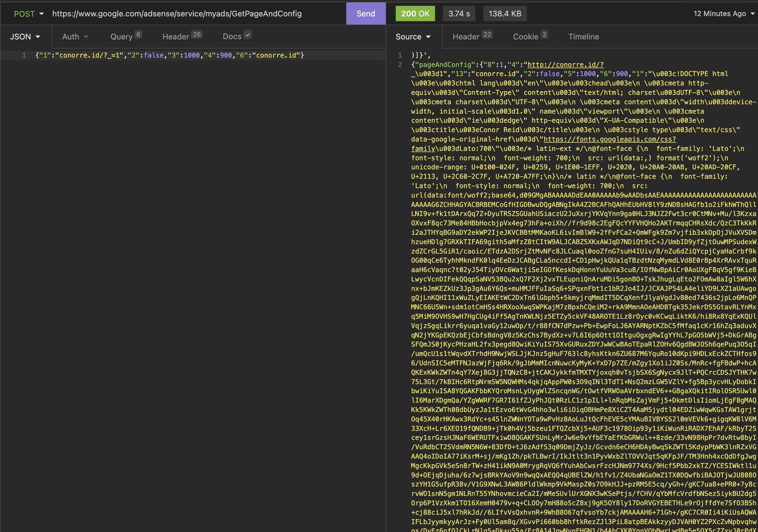Open the fonts.googleapis.com css link
This screenshot has width=758, height=532.
(x=609, y=139)
